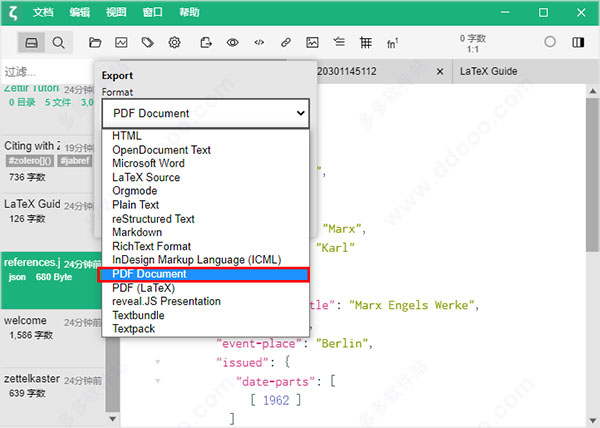Choose PDF (LaTeX) option
The image size is (600, 428).
pos(205,288)
